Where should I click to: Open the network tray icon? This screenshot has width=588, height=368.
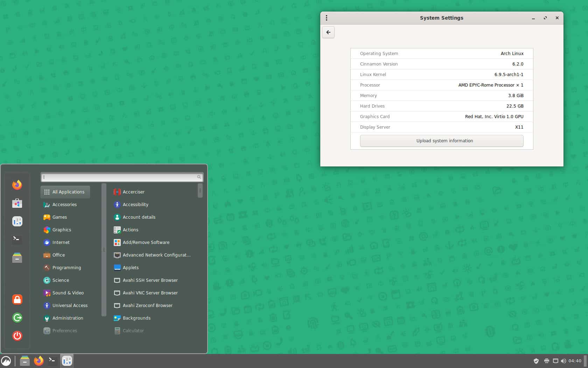click(555, 361)
